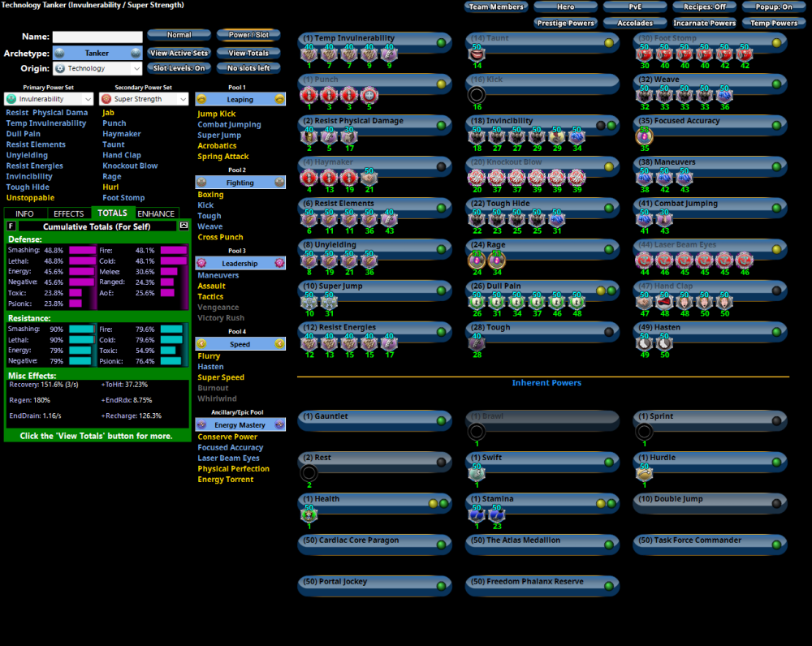Open the Secondary Power Set dropdown
Viewport: 812px width, 646px height.
(144, 98)
